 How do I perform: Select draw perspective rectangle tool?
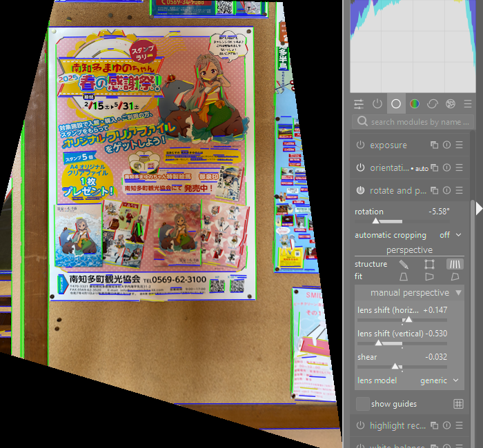429,264
